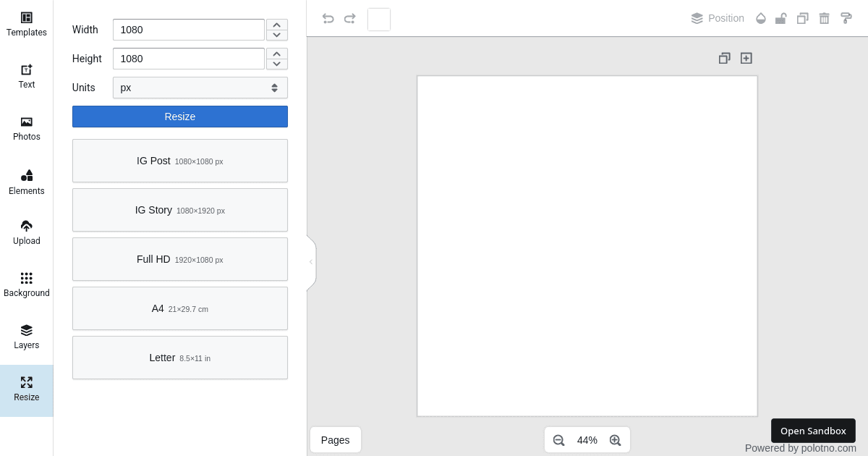Collapse the side panel with the chevron
Viewport: 868px width, 456px height.
[310, 262]
